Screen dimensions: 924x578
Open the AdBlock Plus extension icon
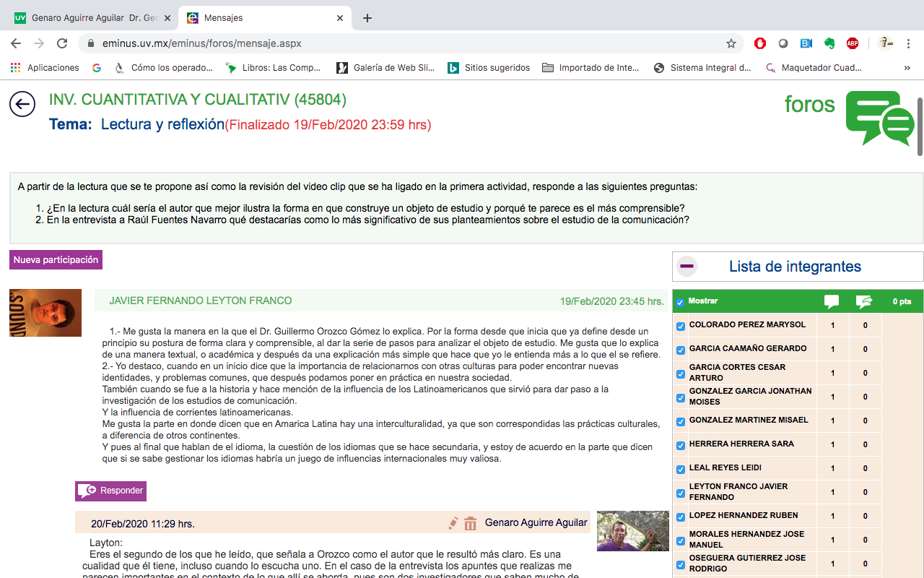pos(853,43)
